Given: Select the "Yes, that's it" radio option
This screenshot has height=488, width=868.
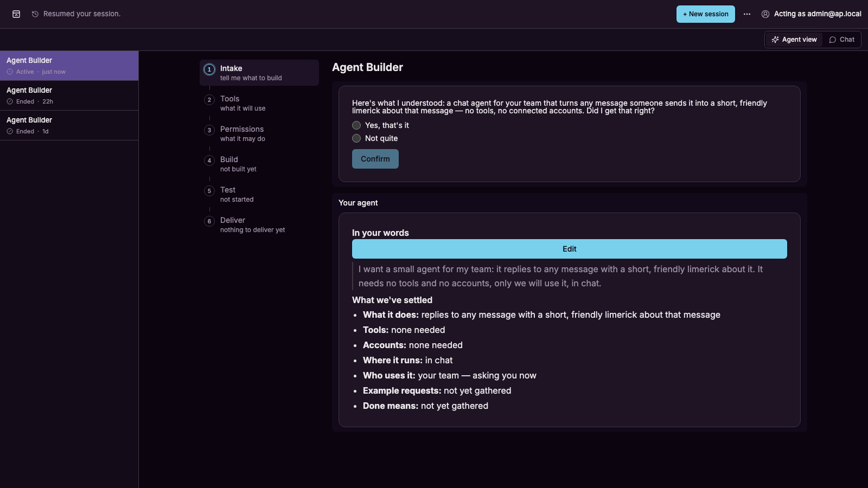Looking at the screenshot, I should pyautogui.click(x=356, y=125).
